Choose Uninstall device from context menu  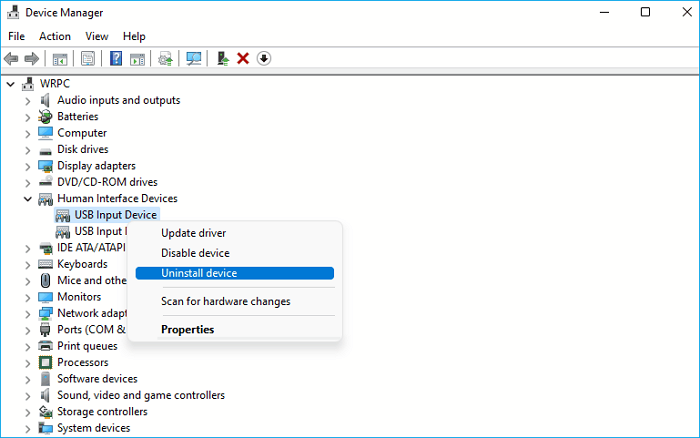tap(199, 273)
